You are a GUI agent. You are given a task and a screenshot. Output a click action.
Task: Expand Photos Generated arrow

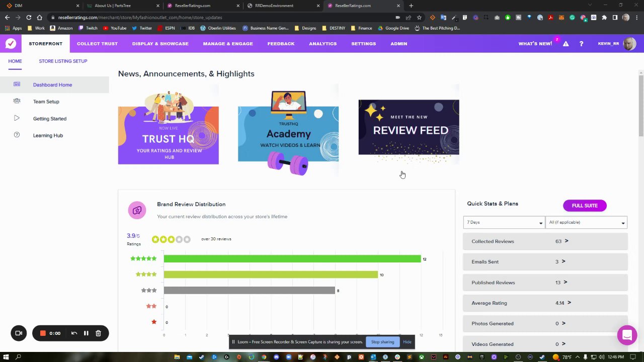tap(563, 323)
